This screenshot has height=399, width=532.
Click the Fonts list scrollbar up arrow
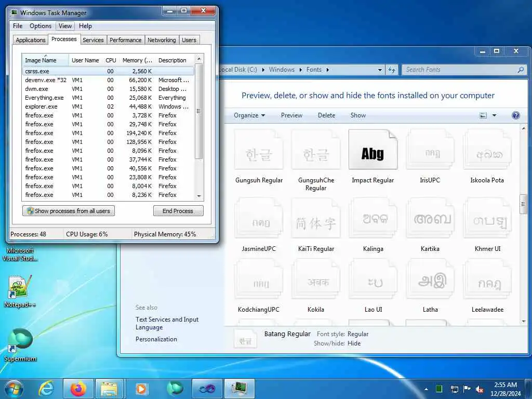(x=524, y=129)
